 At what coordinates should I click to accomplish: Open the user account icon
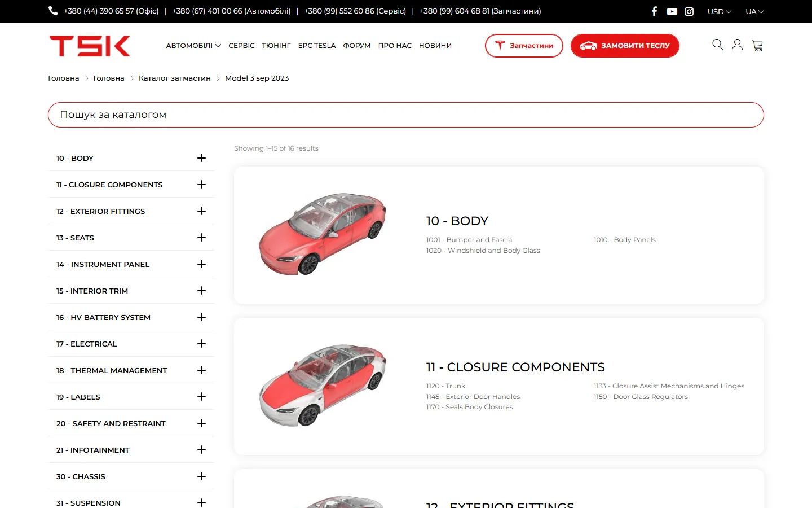[737, 45]
